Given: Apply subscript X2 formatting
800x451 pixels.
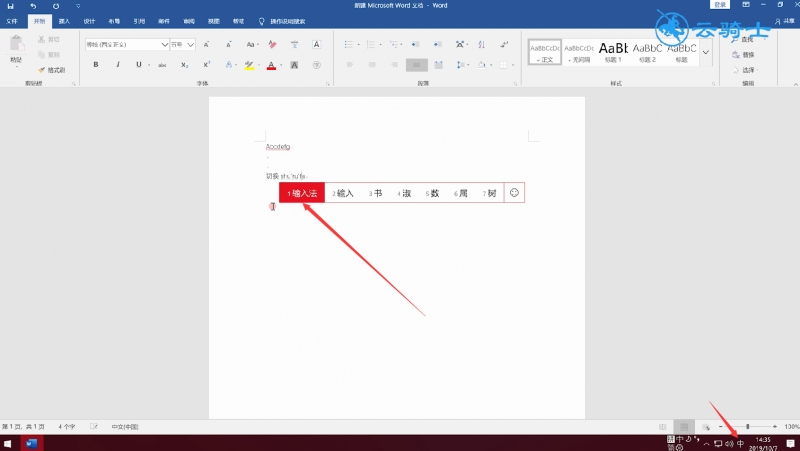Looking at the screenshot, I should click(x=184, y=65).
